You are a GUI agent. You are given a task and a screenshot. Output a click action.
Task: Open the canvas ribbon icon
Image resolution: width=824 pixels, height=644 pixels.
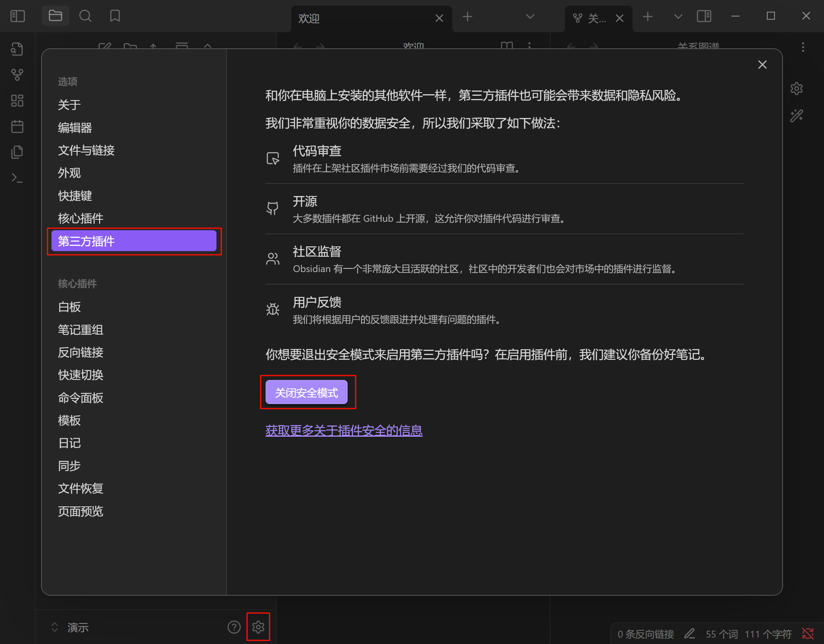tap(17, 101)
